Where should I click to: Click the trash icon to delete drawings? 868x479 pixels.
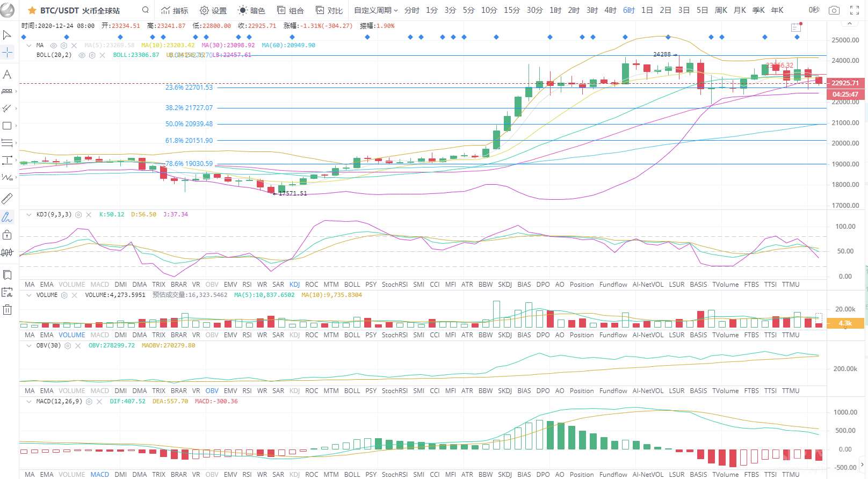pos(7,309)
